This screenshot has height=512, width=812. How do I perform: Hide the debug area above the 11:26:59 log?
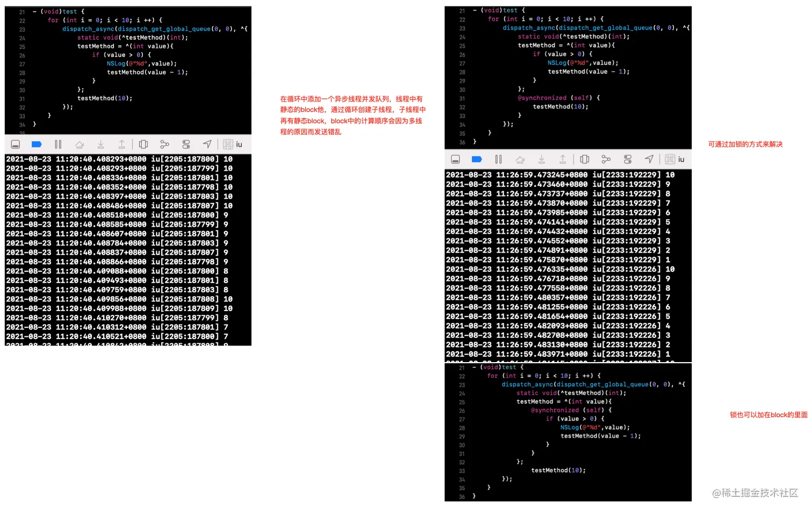pyautogui.click(x=455, y=160)
